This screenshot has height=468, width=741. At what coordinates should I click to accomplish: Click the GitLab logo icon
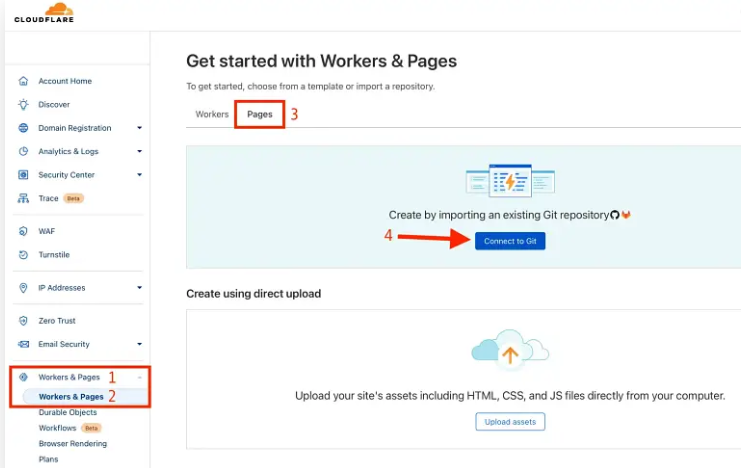pos(626,215)
